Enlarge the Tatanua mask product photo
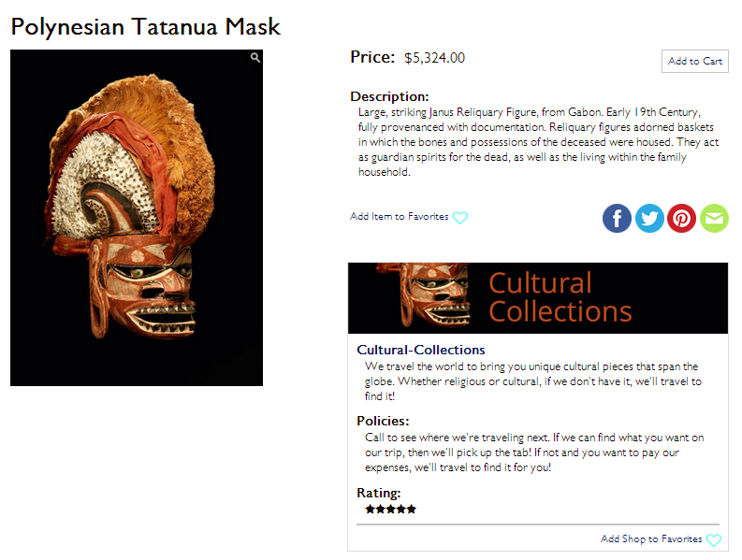This screenshot has height=560, width=742. [x=137, y=218]
